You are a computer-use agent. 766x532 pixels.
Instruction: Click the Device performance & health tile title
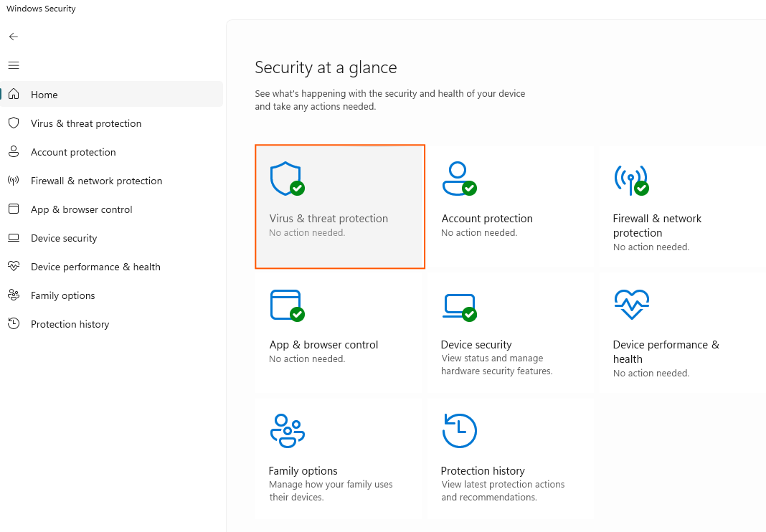point(666,352)
